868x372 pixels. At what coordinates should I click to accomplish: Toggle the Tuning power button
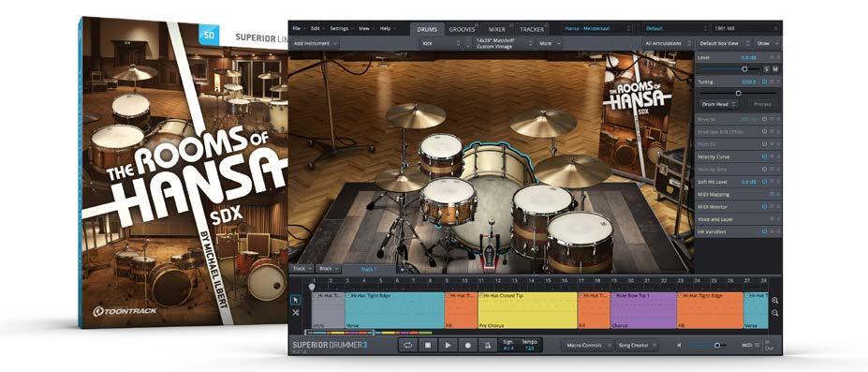(x=764, y=82)
